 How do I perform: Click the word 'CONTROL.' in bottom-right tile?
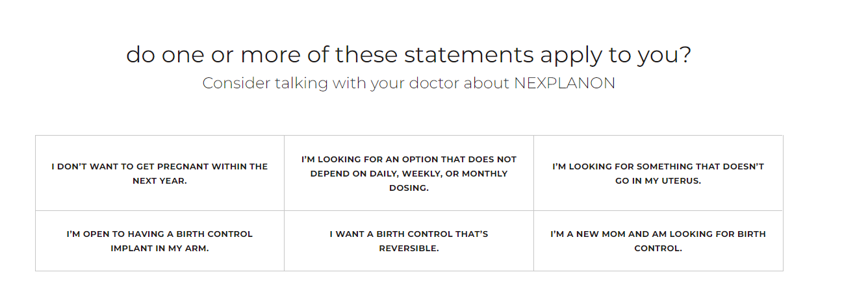[658, 249]
